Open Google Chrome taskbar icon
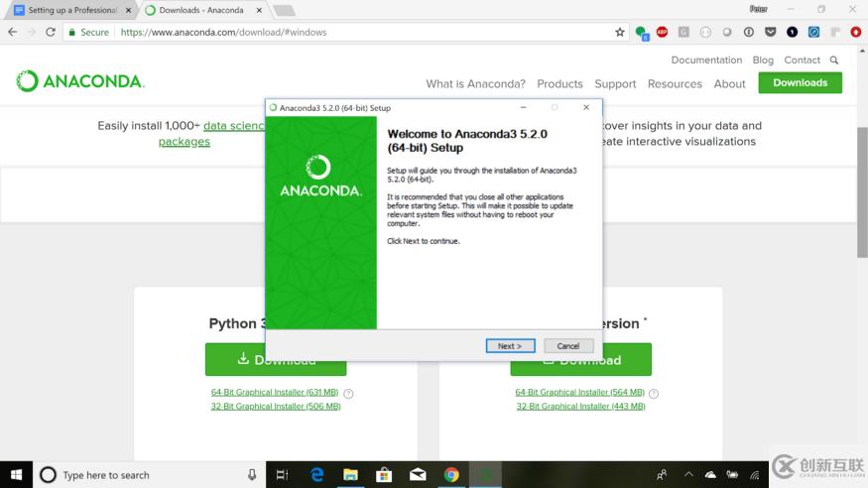 click(451, 475)
